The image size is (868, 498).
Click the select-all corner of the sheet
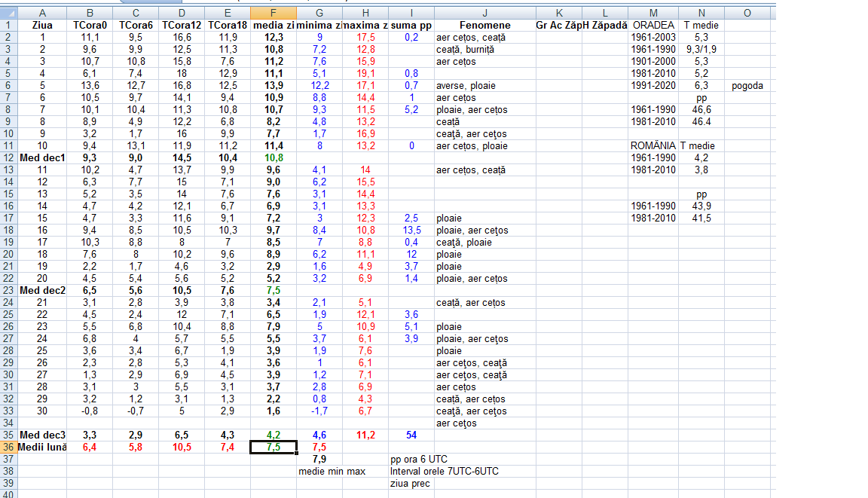[x=9, y=13]
